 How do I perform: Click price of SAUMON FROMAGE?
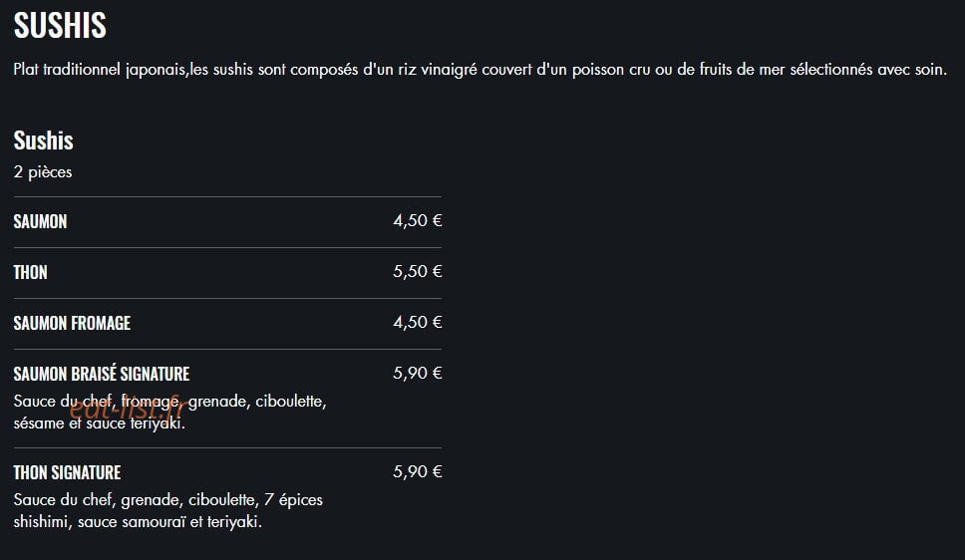pyautogui.click(x=418, y=323)
